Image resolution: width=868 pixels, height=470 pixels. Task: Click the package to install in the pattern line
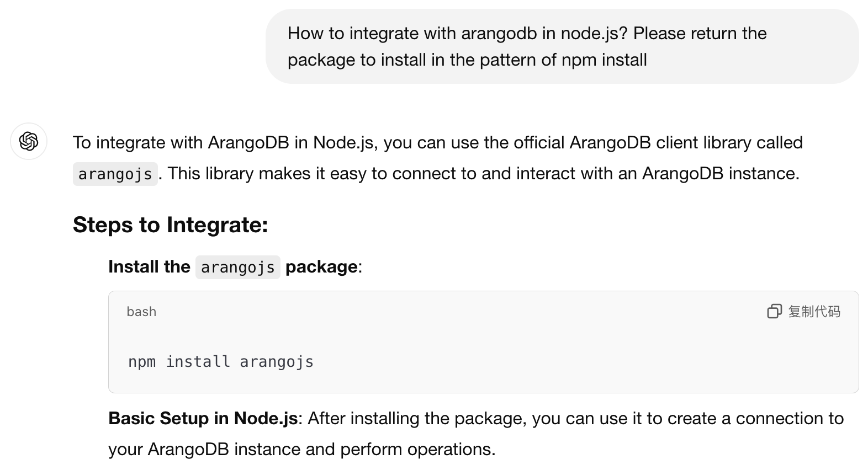pyautogui.click(x=467, y=60)
